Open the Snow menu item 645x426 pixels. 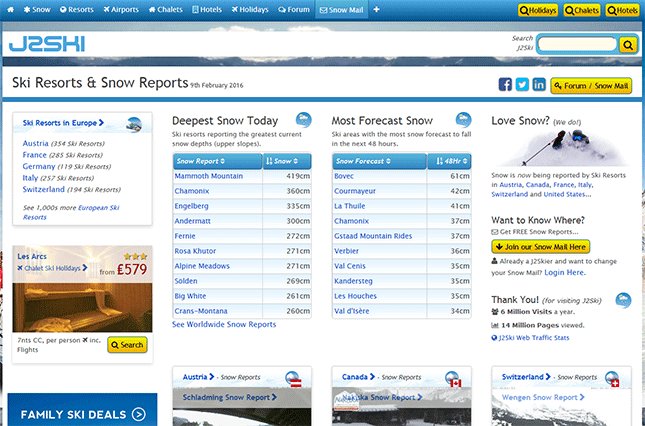[37, 9]
